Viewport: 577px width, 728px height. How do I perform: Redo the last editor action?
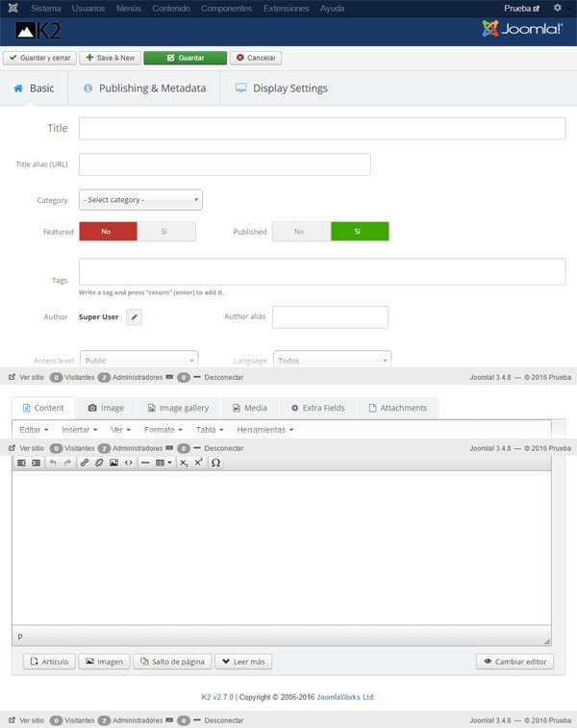point(67,463)
